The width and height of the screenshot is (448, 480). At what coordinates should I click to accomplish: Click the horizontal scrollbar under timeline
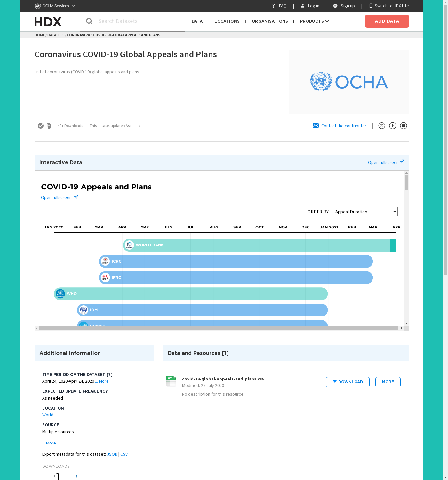click(x=218, y=328)
